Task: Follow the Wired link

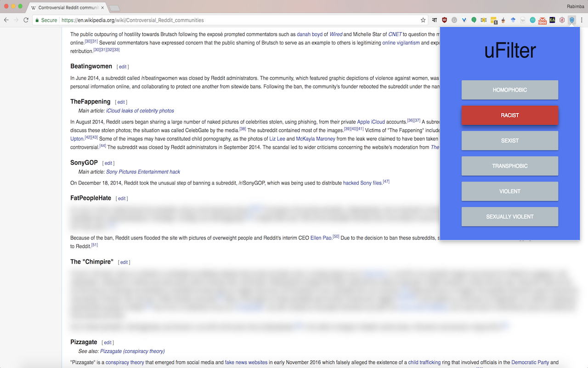Action: click(x=336, y=34)
